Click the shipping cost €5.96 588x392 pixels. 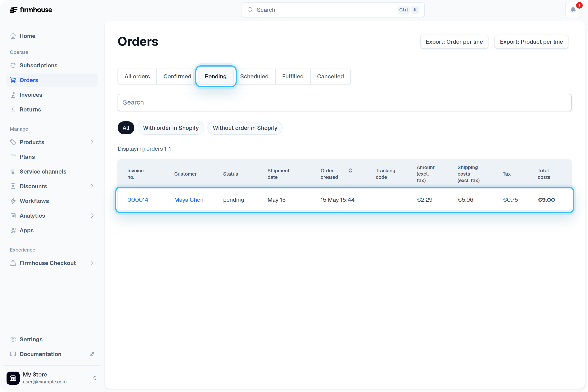[x=465, y=200]
